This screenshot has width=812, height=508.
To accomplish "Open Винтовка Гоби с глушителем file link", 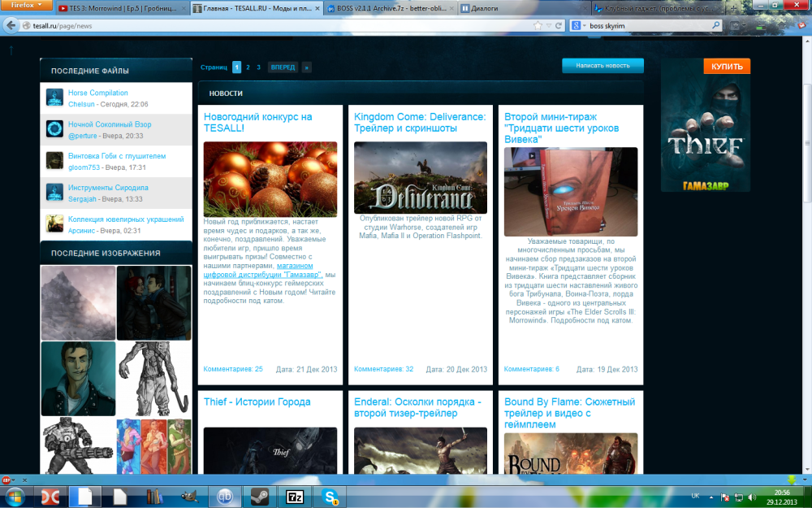I will [117, 156].
